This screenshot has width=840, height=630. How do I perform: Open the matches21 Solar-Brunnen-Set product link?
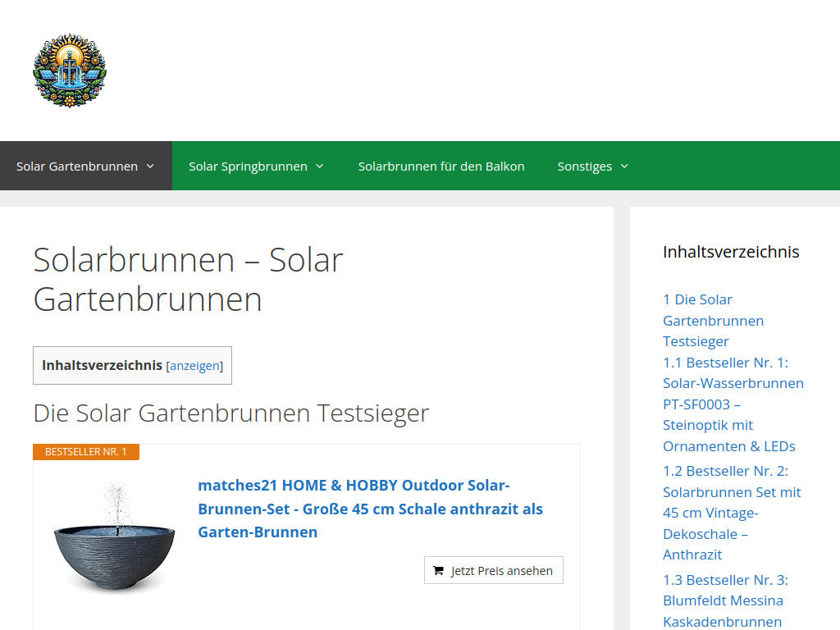(x=369, y=509)
